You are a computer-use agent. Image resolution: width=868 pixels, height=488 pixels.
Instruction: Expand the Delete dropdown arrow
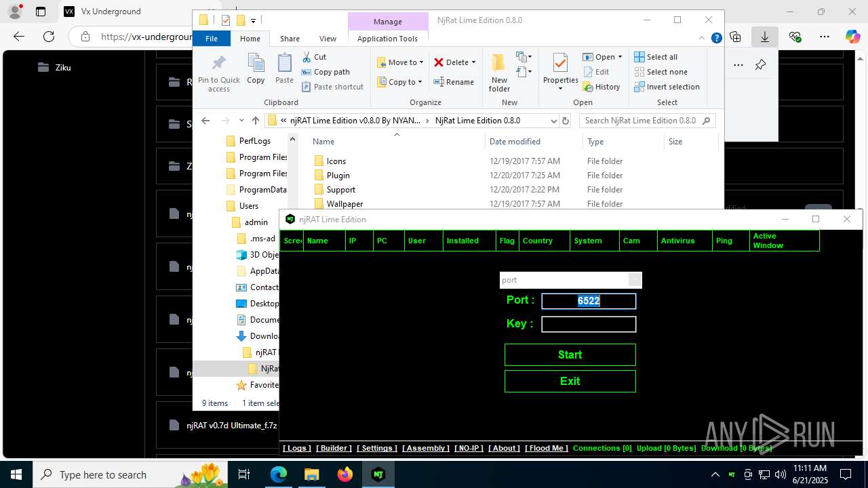coord(473,62)
